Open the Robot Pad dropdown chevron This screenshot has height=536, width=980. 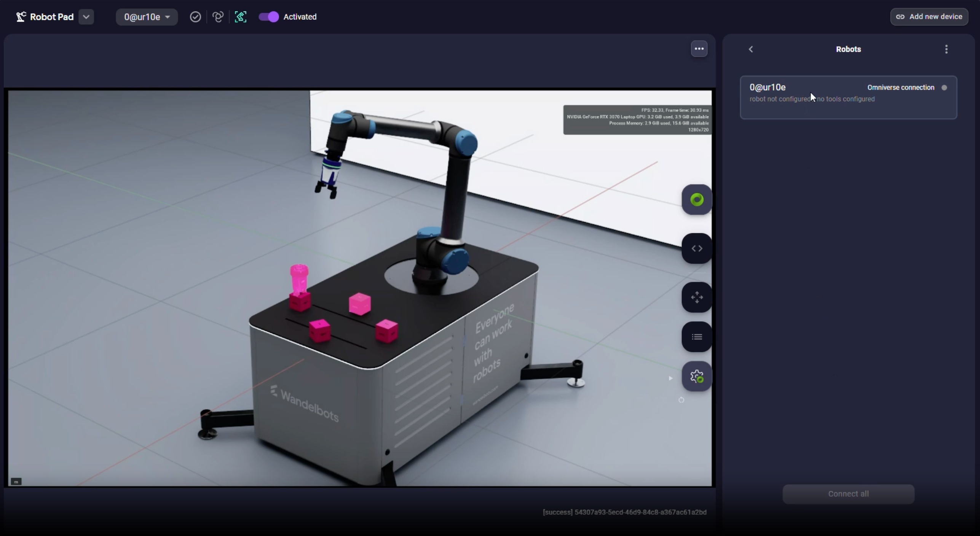coord(86,17)
